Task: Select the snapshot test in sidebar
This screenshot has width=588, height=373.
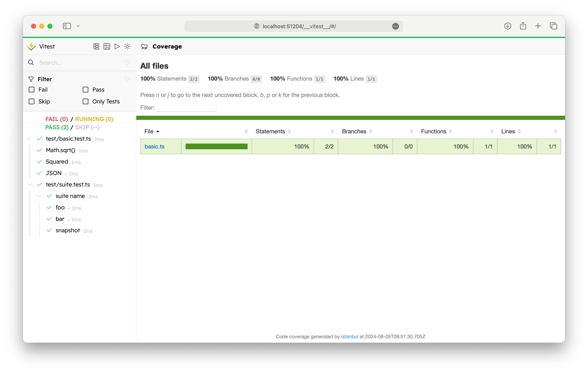Action: pos(68,230)
